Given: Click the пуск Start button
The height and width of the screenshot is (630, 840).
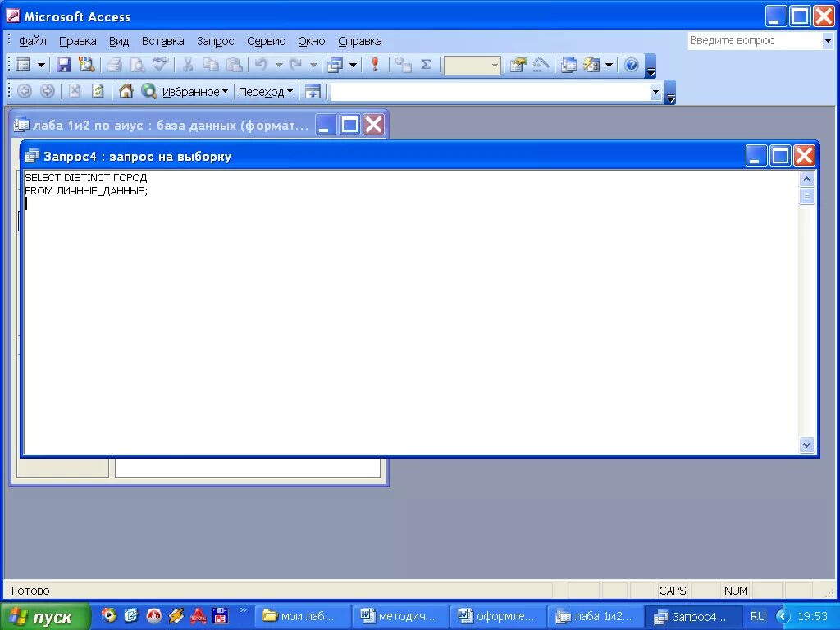Looking at the screenshot, I should [x=46, y=617].
